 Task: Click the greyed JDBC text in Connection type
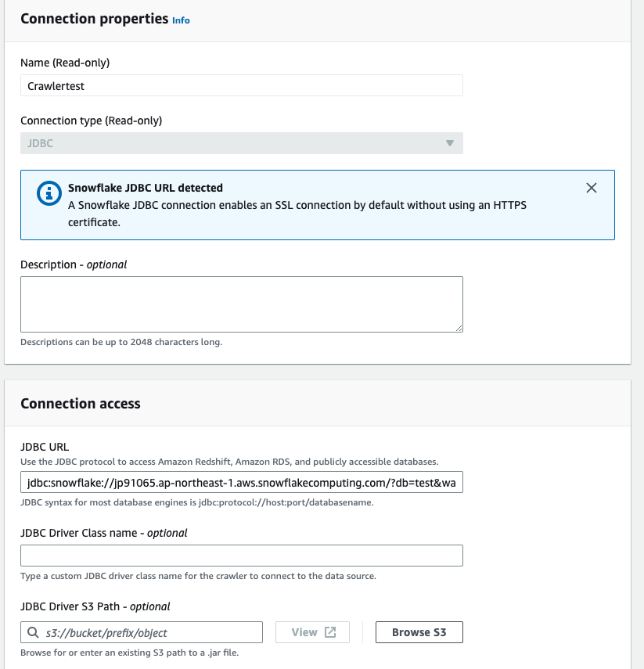pyautogui.click(x=40, y=143)
